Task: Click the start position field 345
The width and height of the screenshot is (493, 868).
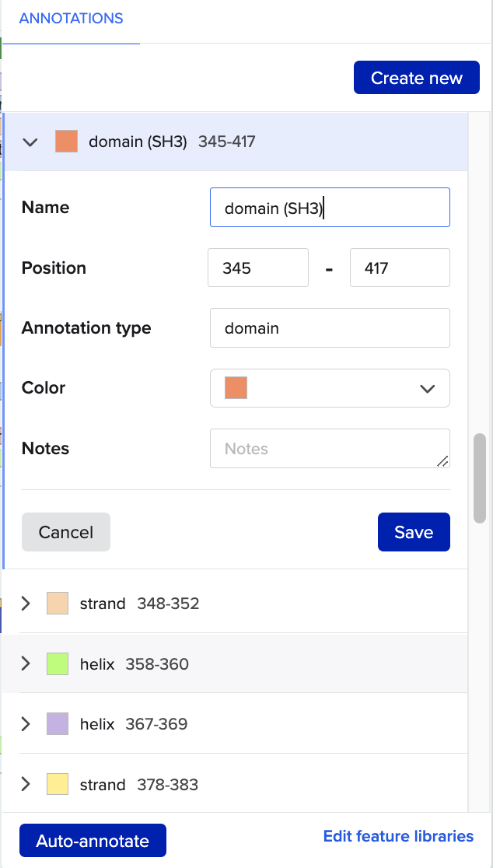Action: click(258, 268)
